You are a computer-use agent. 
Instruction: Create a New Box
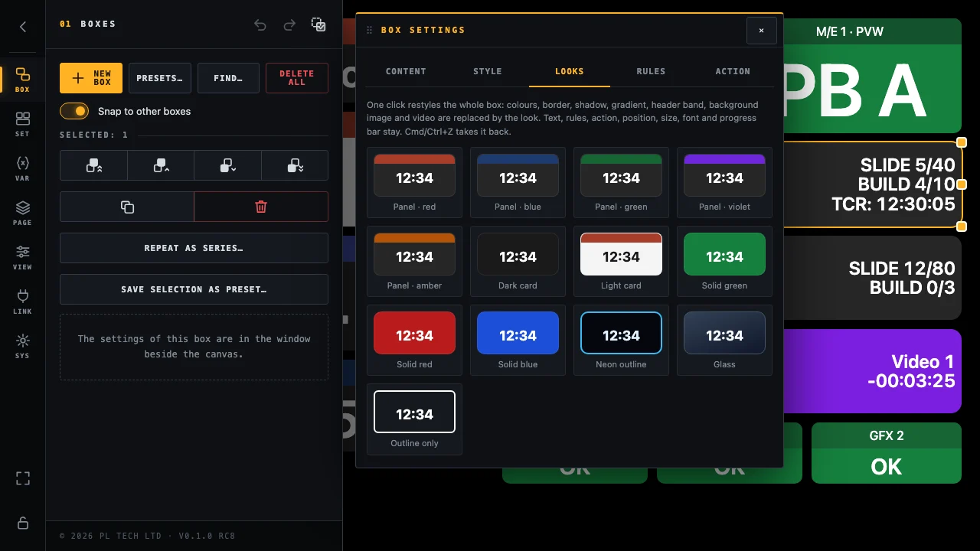coord(91,78)
